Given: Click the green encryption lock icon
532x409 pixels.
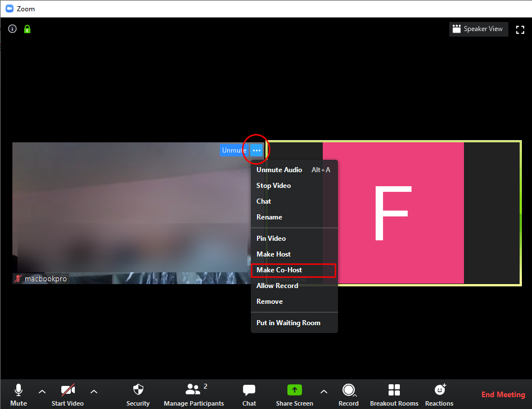Looking at the screenshot, I should (x=27, y=29).
